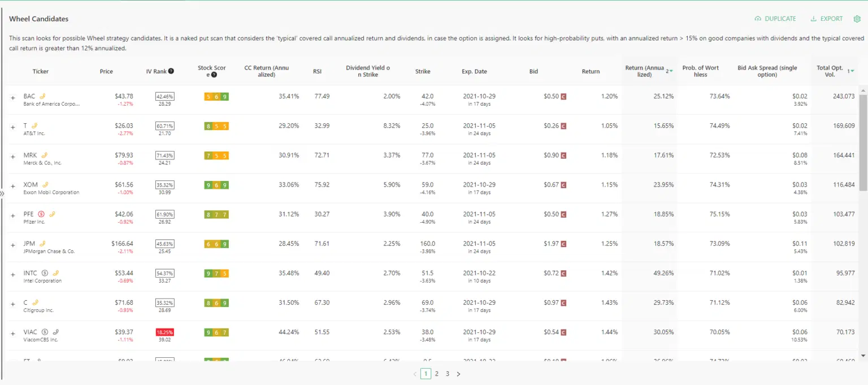Open the scan settings gear icon
Image resolution: width=868 pixels, height=385 pixels.
856,19
